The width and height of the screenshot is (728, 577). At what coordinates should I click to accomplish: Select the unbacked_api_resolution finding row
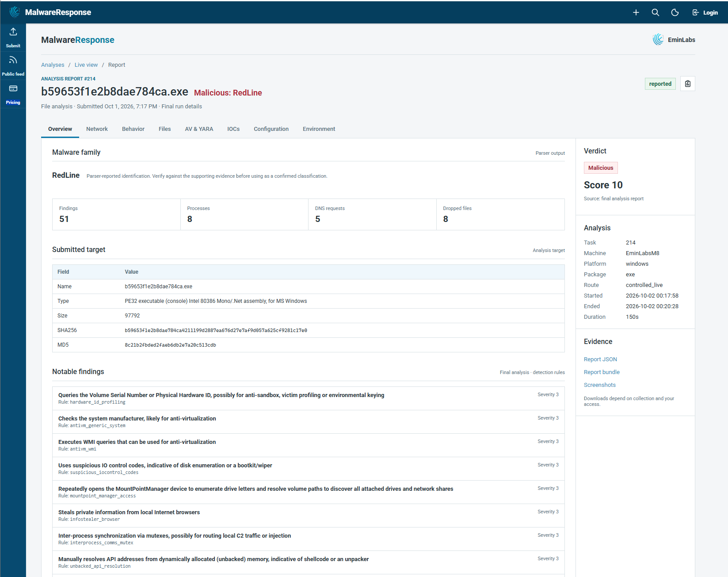tap(309, 562)
